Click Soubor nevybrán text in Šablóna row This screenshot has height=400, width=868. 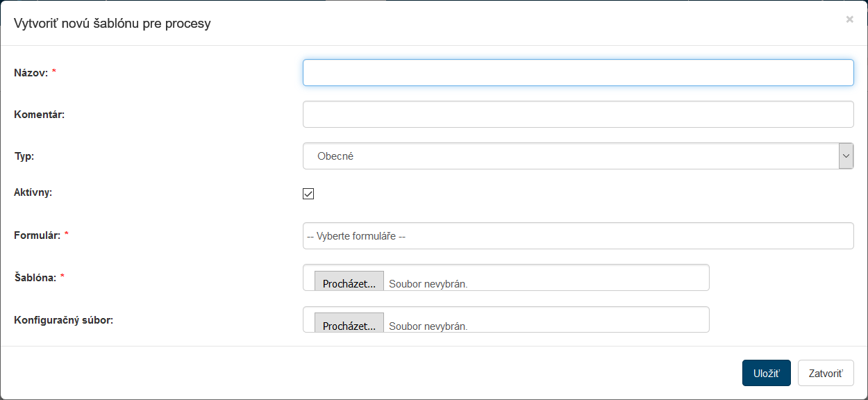[428, 284]
